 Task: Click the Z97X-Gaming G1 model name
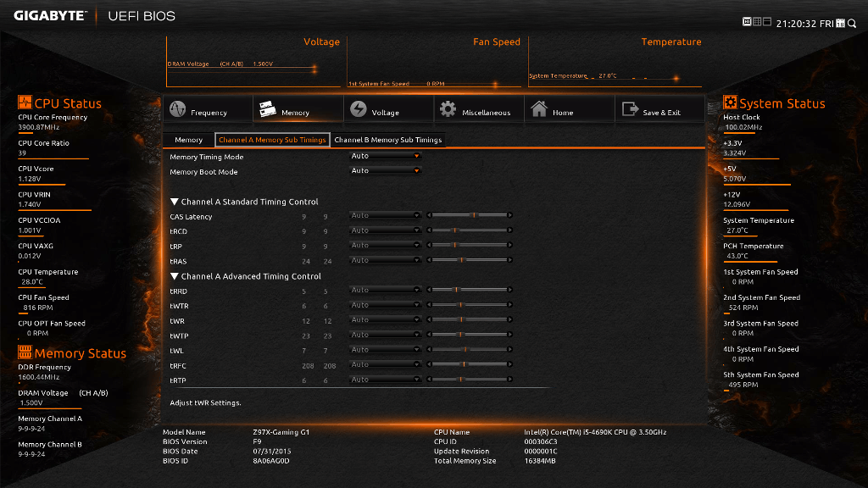[281, 432]
